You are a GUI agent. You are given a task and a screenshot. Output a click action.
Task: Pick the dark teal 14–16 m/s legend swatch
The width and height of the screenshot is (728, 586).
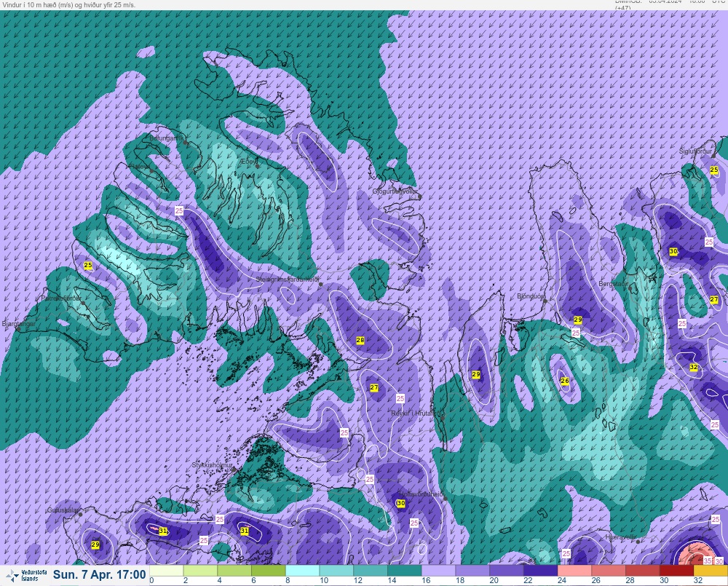click(x=404, y=571)
